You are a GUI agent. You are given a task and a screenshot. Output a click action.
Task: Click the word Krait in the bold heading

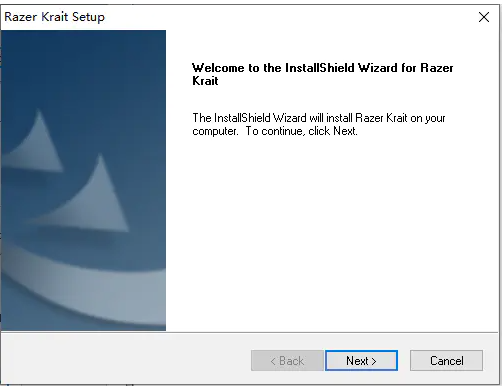point(205,81)
